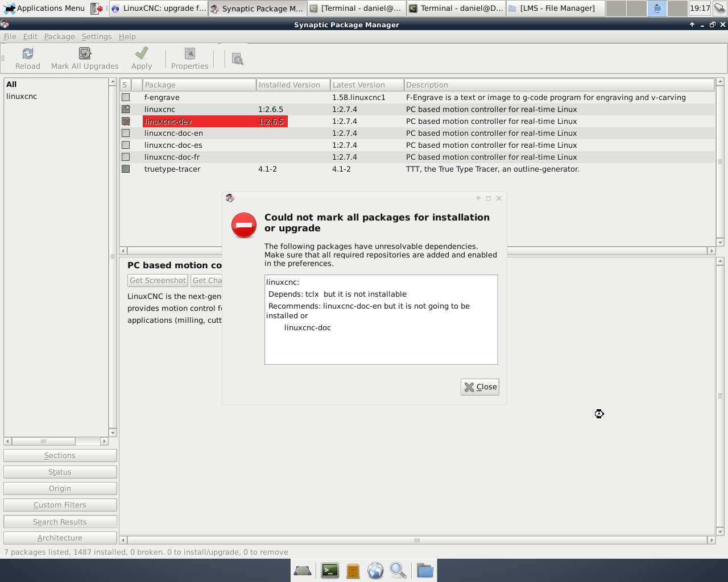This screenshot has height=582, width=728.
Task: Toggle status box for truetype-tracer package
Action: (x=126, y=169)
